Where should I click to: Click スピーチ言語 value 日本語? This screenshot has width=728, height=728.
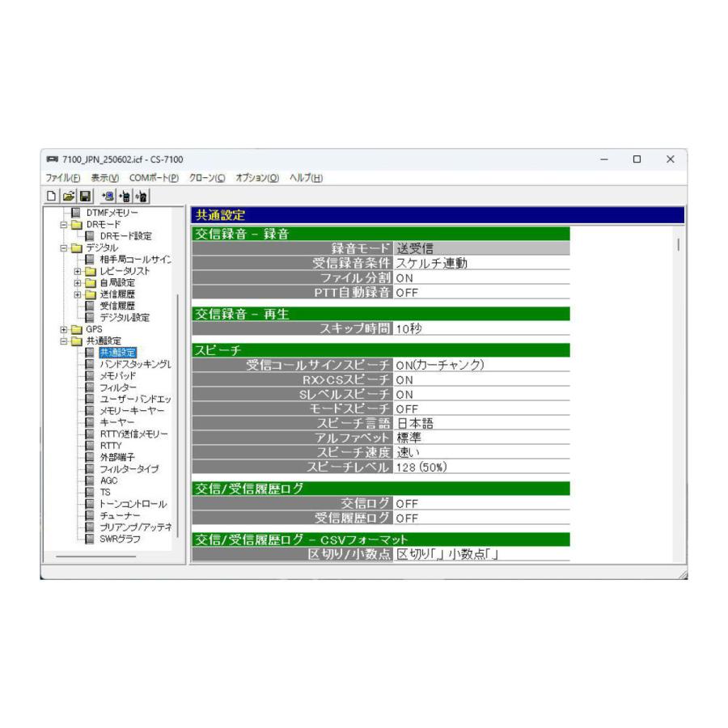(415, 424)
